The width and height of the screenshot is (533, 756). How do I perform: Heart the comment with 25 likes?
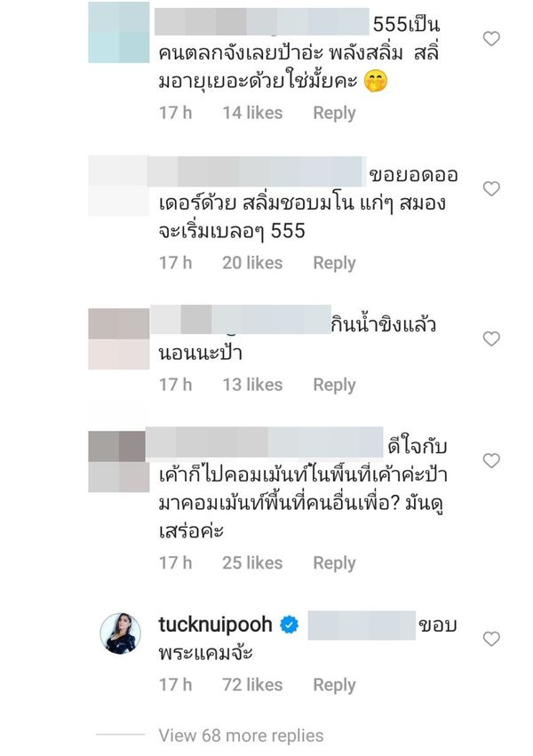[491, 461]
